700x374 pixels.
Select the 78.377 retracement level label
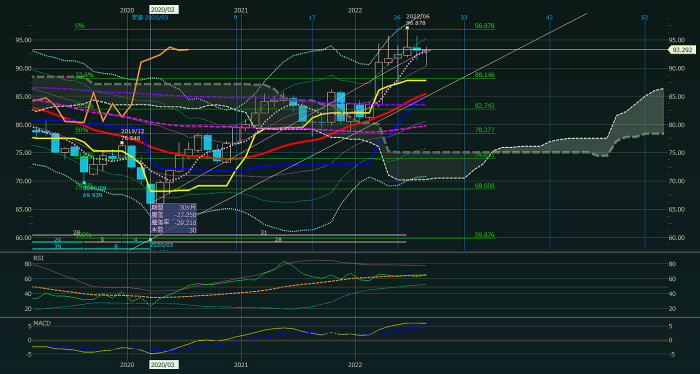click(x=484, y=130)
